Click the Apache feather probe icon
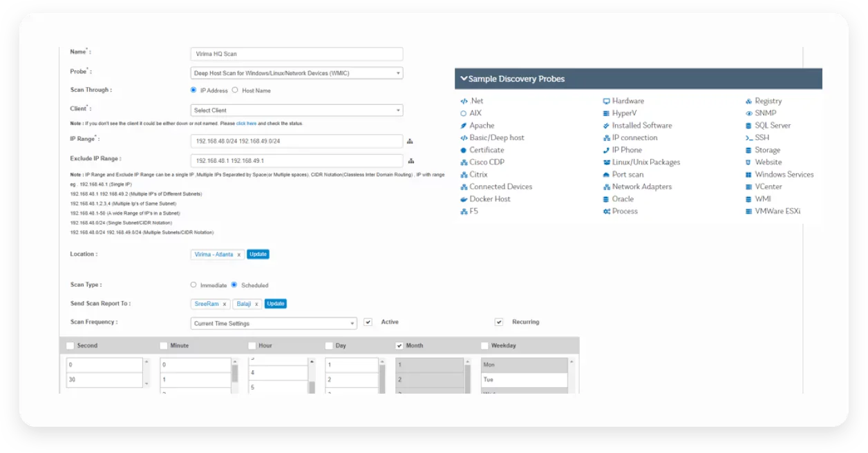 (464, 126)
